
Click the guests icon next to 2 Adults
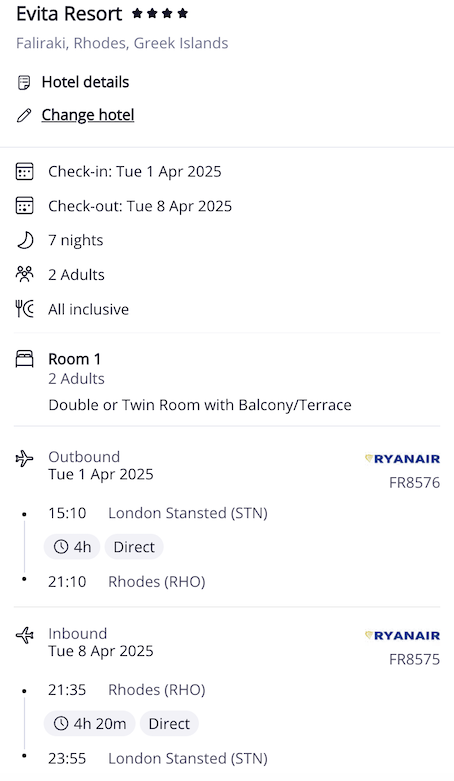[x=24, y=274]
